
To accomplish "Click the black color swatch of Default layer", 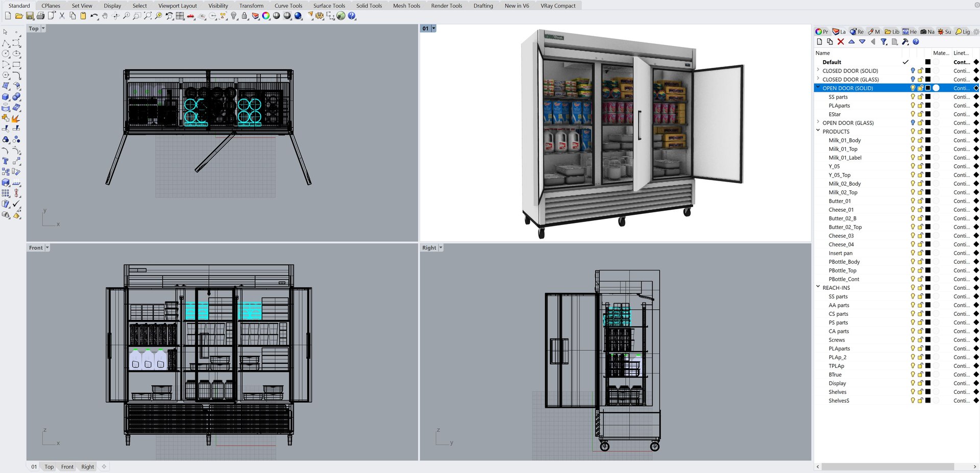I will point(928,62).
